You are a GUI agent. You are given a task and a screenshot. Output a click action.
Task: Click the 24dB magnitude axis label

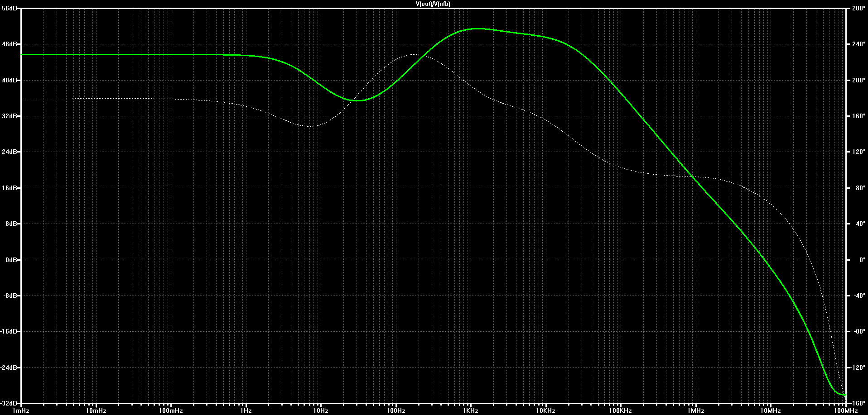click(9, 152)
